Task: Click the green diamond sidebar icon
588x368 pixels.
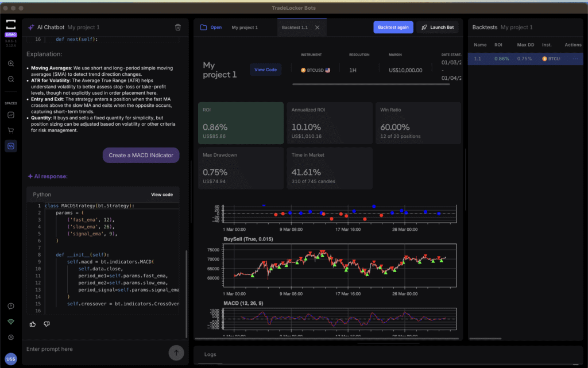Action: click(11, 321)
